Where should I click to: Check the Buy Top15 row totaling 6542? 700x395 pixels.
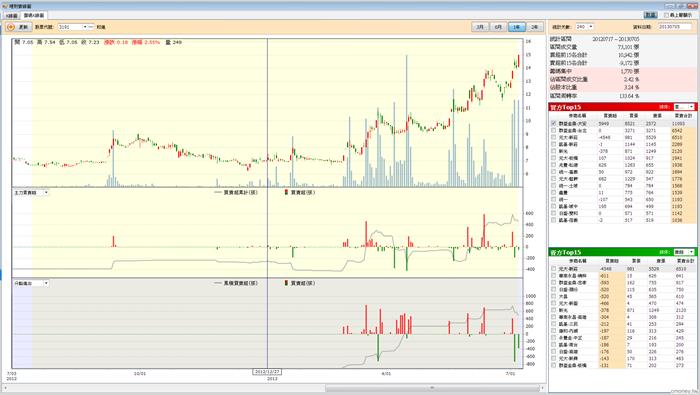coord(554,130)
